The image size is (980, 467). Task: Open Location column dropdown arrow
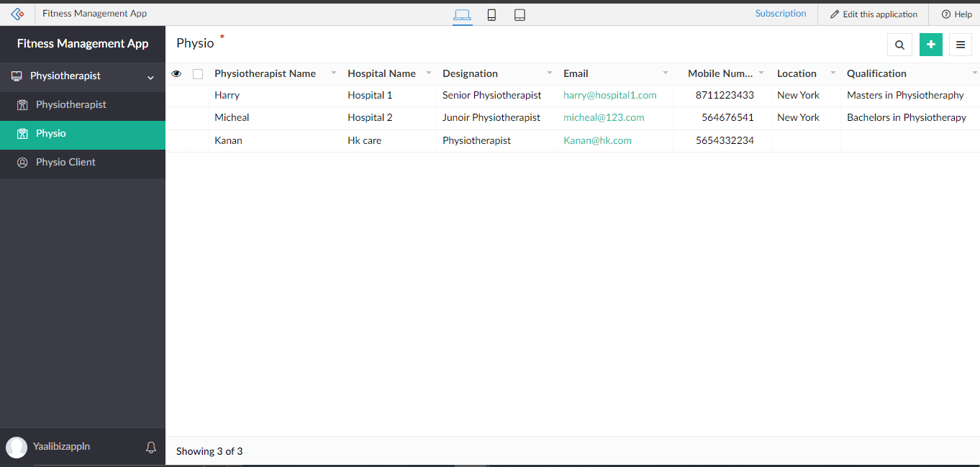(x=832, y=73)
